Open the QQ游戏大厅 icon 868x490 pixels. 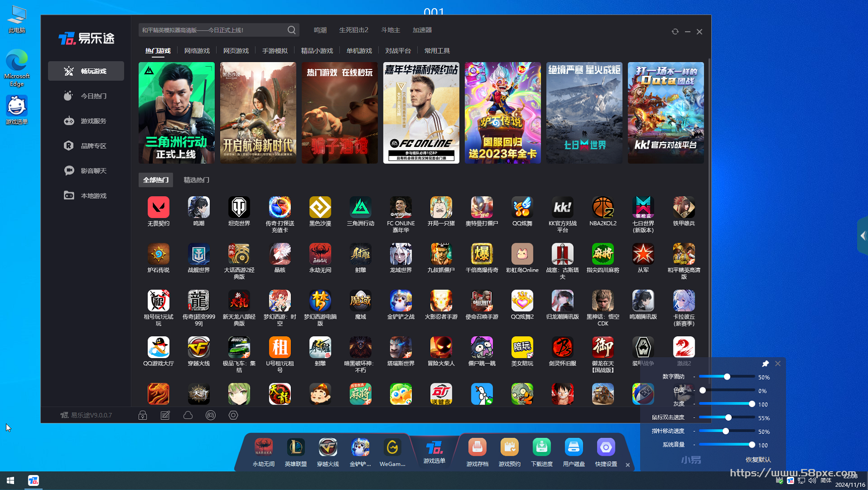coord(158,348)
